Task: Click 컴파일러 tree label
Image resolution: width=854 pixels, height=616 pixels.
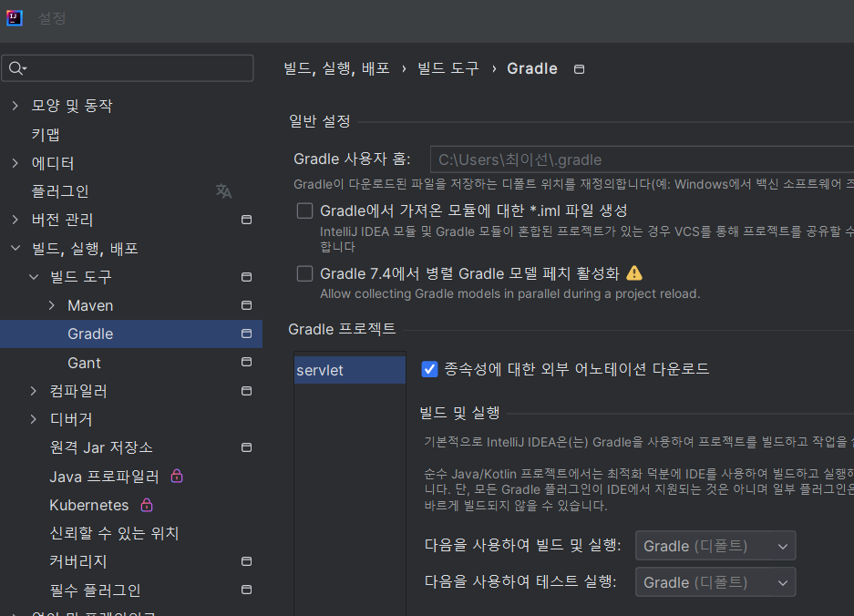Action: point(78,391)
